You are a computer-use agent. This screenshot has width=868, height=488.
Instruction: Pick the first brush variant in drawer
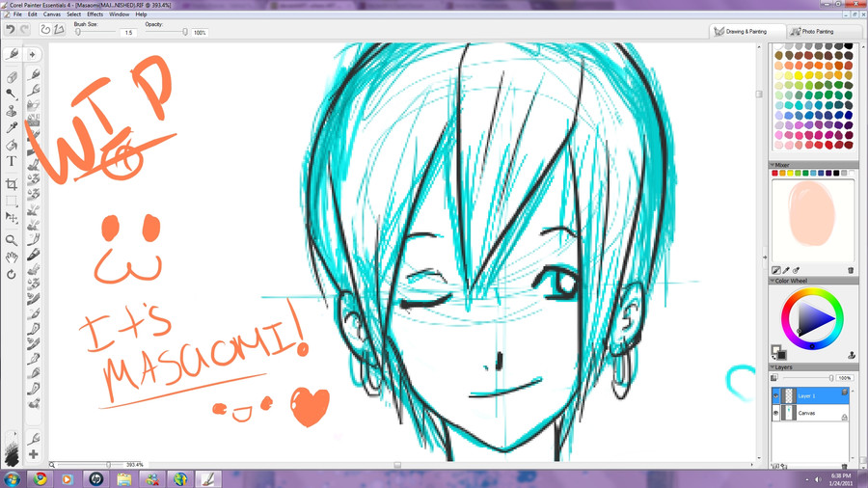pos(34,73)
